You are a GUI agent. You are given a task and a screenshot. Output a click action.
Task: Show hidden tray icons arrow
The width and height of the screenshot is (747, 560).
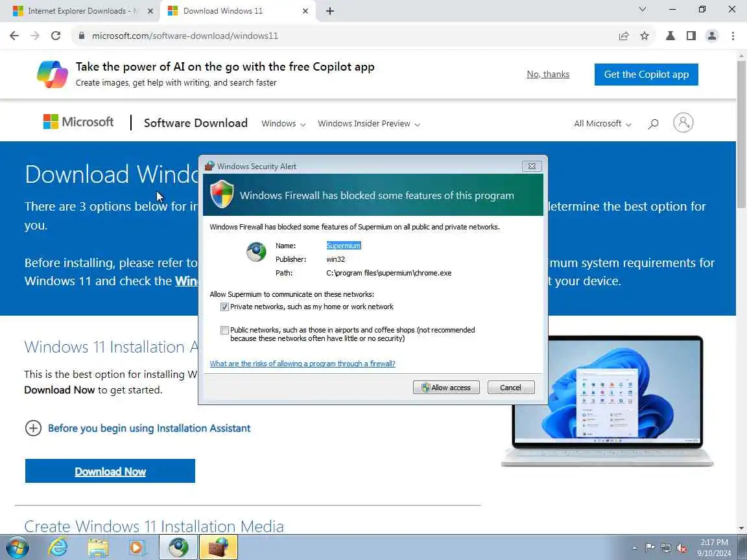click(x=634, y=548)
